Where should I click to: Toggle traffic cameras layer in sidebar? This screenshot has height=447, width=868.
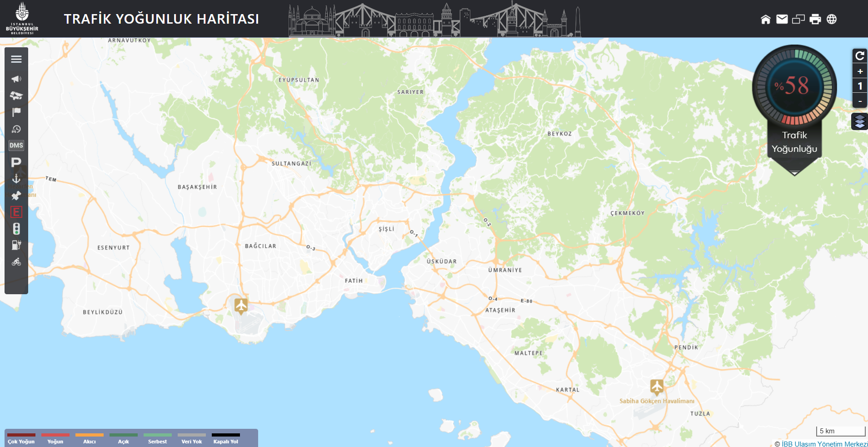tap(16, 95)
